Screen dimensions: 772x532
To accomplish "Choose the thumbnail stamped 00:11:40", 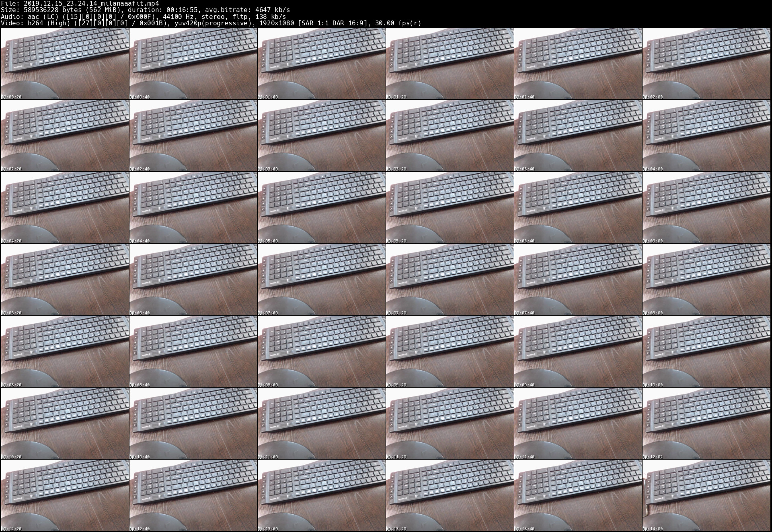I will coord(578,423).
